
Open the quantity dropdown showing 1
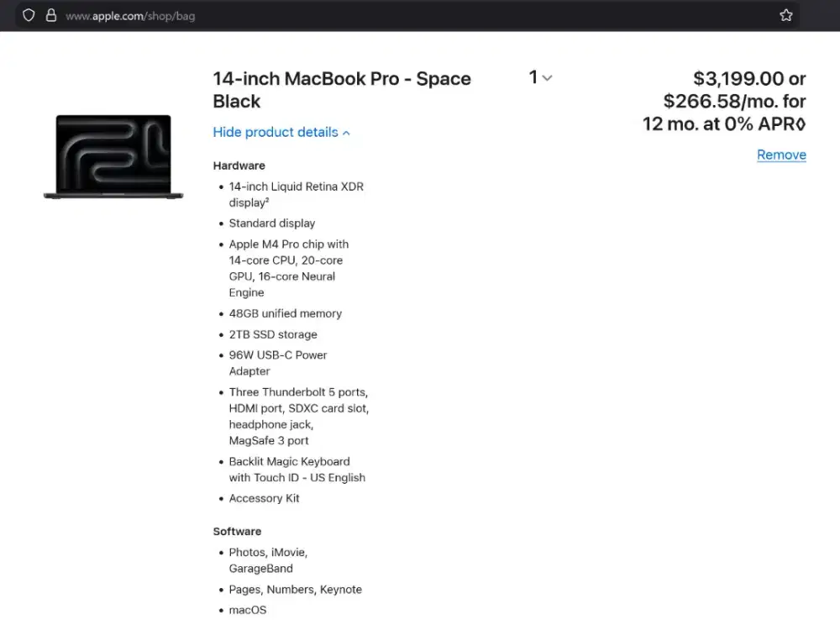539,77
